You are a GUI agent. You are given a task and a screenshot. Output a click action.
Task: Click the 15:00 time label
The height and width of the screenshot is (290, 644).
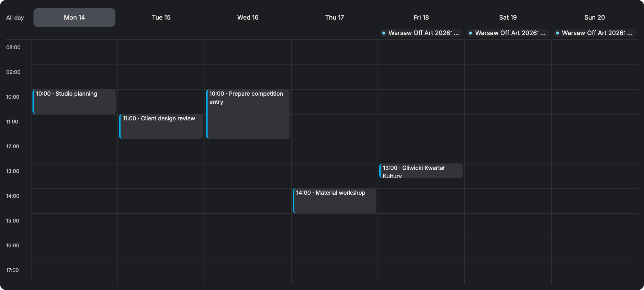13,221
